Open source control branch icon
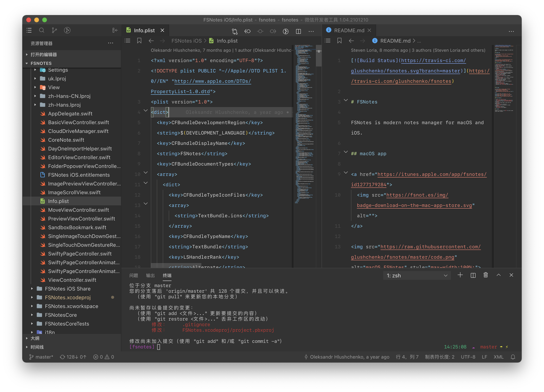 click(55, 30)
